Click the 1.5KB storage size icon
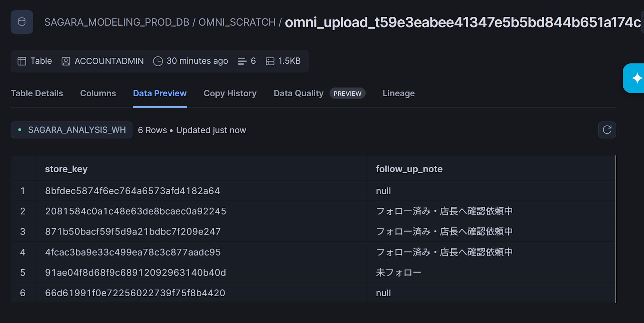Viewport: 644px width, 323px height. click(270, 61)
